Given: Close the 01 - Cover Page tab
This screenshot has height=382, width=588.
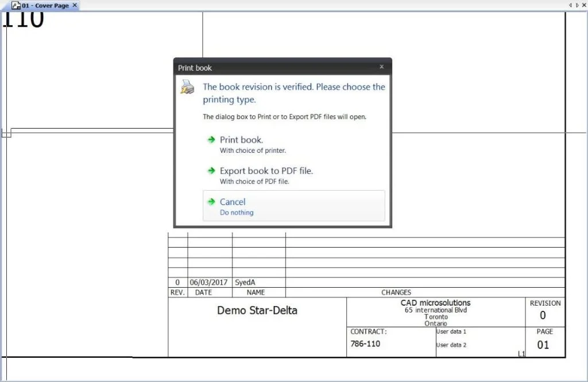Looking at the screenshot, I should (75, 5).
